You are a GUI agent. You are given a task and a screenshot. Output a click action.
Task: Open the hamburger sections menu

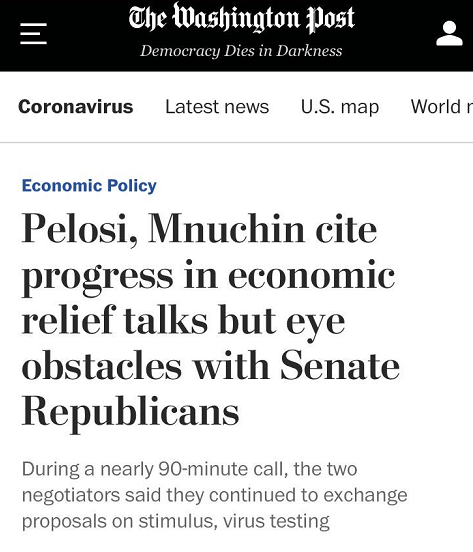pos(33,34)
